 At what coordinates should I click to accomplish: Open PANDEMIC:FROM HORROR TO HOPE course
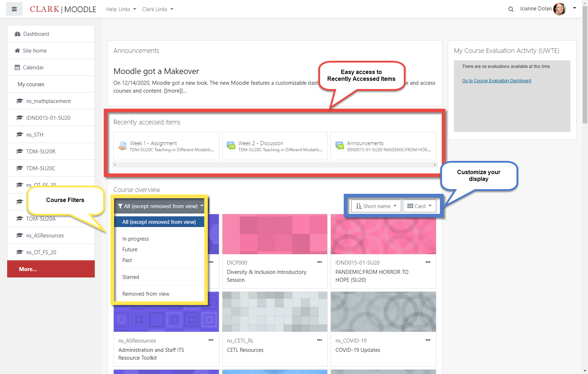372,276
